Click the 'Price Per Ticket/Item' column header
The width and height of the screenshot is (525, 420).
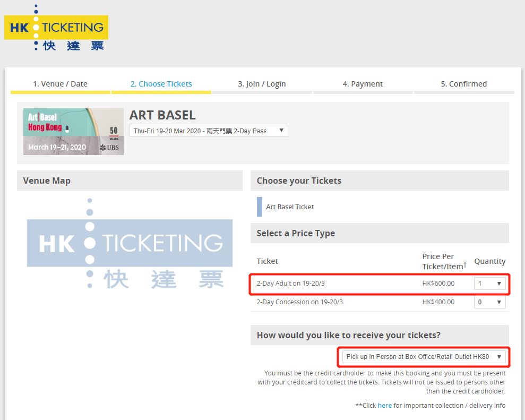click(444, 261)
